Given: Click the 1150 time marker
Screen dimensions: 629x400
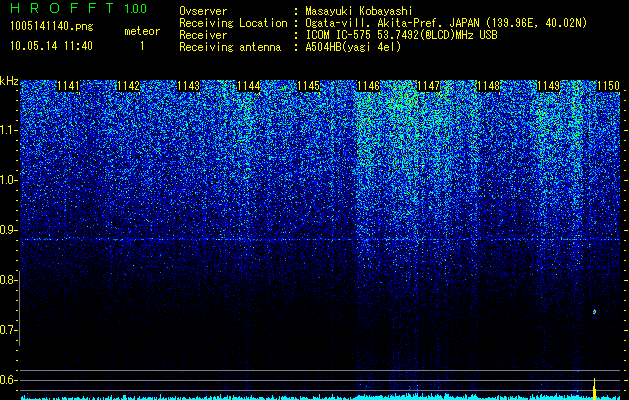Looking at the screenshot, I should pos(609,86).
